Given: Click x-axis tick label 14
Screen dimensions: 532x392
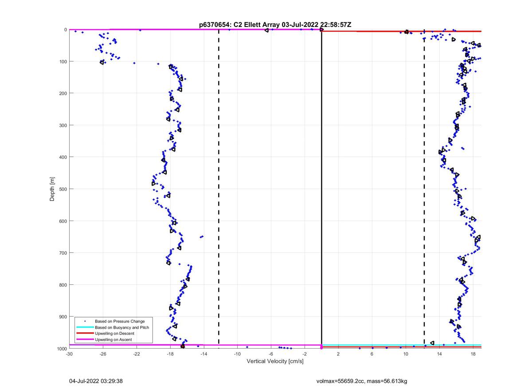Looking at the screenshot, I should [439, 354].
